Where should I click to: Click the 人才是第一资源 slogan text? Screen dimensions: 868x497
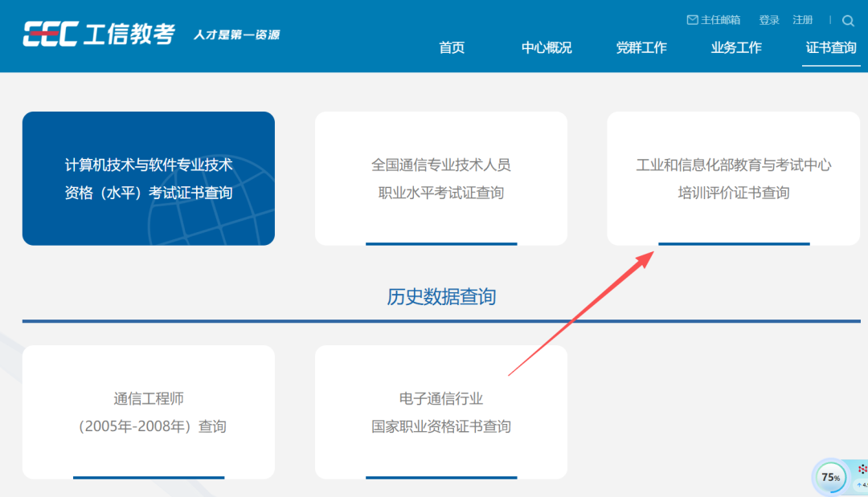click(236, 35)
